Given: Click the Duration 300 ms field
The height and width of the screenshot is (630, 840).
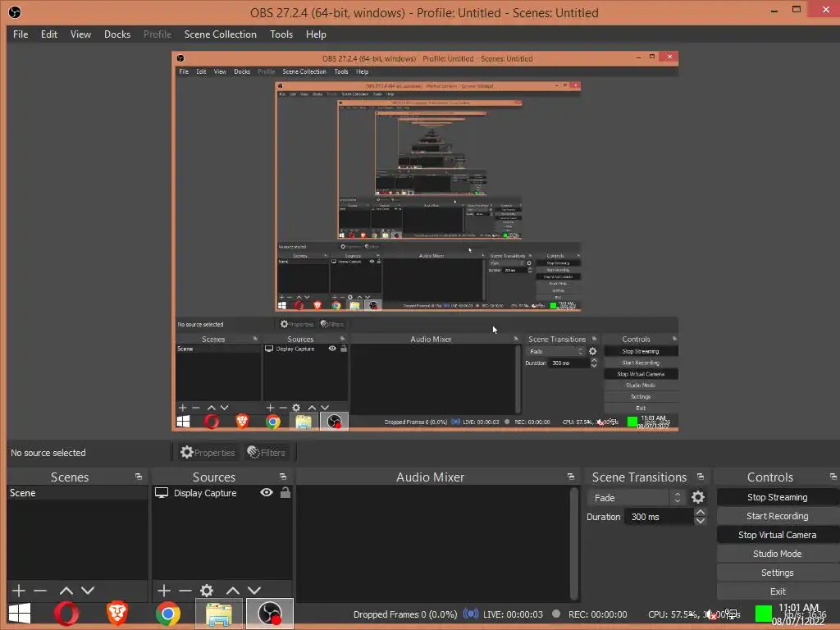Looking at the screenshot, I should pyautogui.click(x=660, y=517).
